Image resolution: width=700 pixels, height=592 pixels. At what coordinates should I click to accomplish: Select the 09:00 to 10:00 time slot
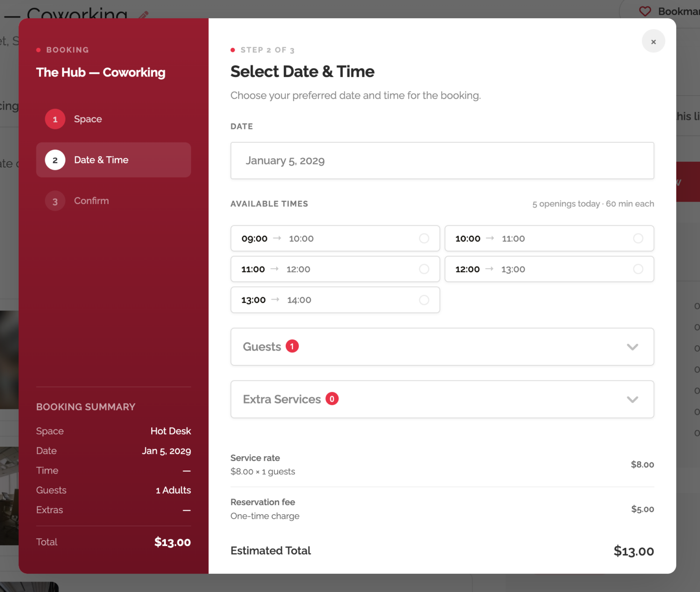(x=335, y=238)
